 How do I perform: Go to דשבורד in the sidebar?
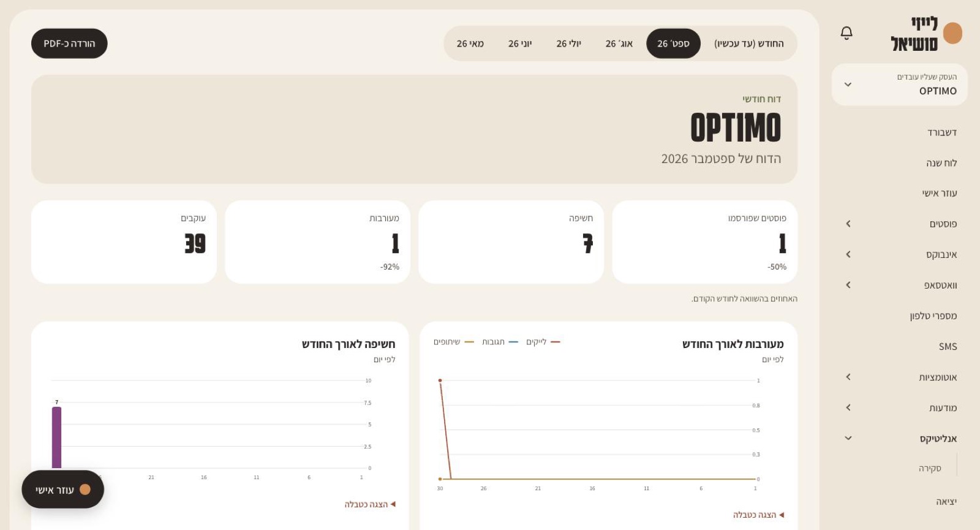coord(942,132)
